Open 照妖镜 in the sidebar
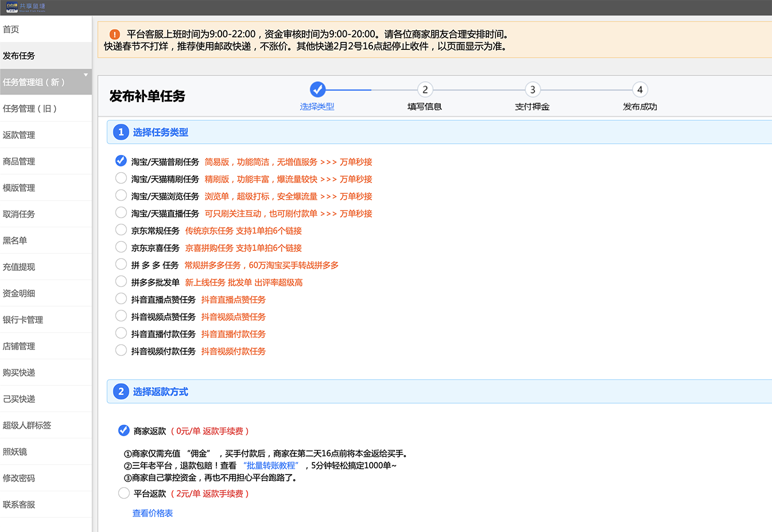The image size is (772, 532). 46,452
